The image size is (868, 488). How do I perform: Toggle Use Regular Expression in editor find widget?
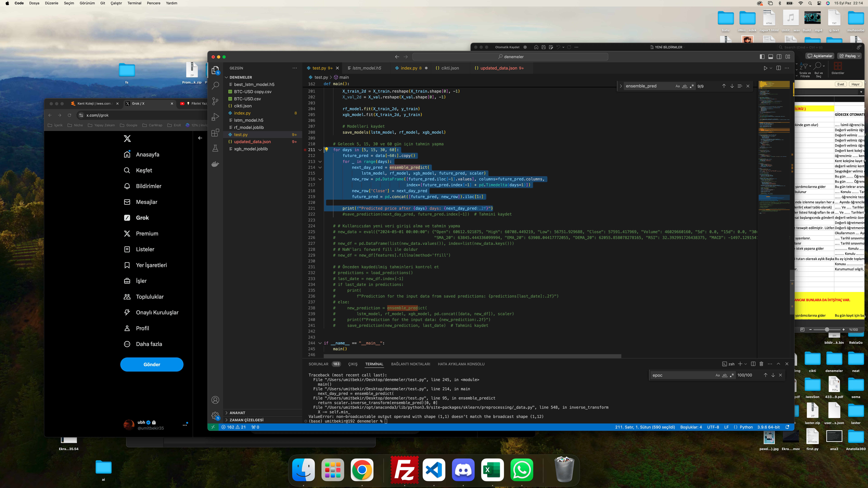click(692, 86)
